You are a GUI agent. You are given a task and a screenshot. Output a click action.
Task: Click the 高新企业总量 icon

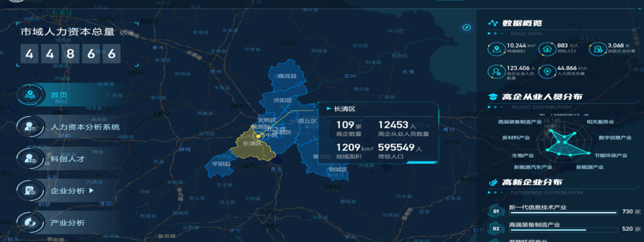click(597, 50)
